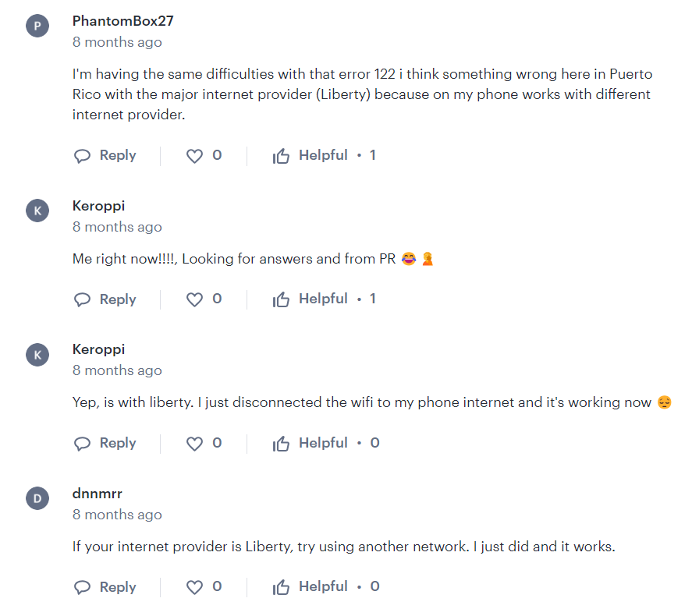Click PhantomBox27's profile avatar
The height and width of the screenshot is (616, 692).
[x=37, y=26]
